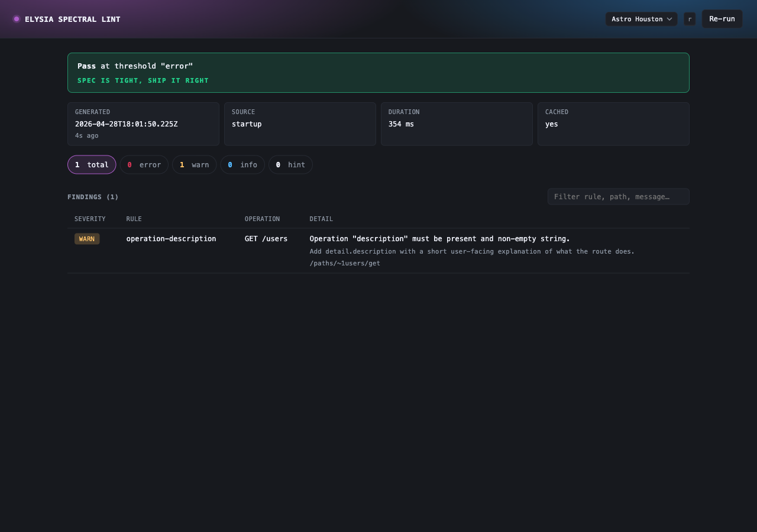757x532 pixels.
Task: Toggle the '1 warn' filter chip
Action: coord(195,165)
